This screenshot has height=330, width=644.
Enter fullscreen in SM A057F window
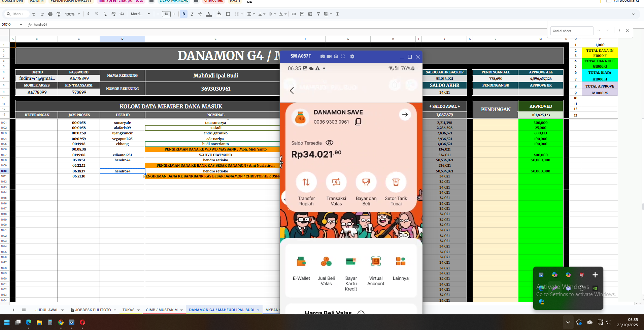click(x=343, y=57)
